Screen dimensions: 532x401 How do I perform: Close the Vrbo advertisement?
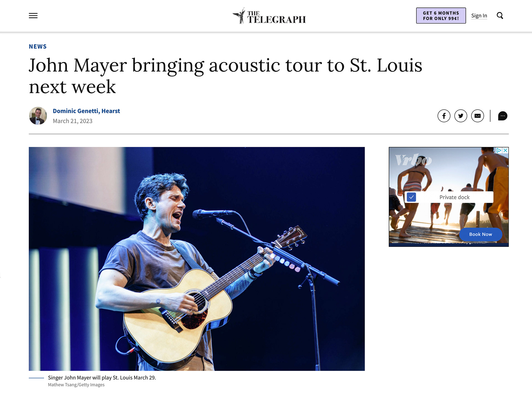[505, 150]
